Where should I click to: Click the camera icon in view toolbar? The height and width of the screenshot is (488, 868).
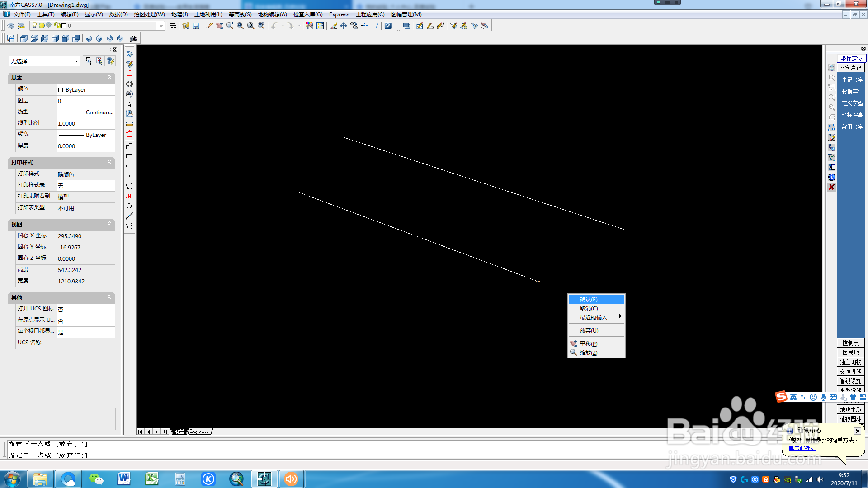click(133, 38)
